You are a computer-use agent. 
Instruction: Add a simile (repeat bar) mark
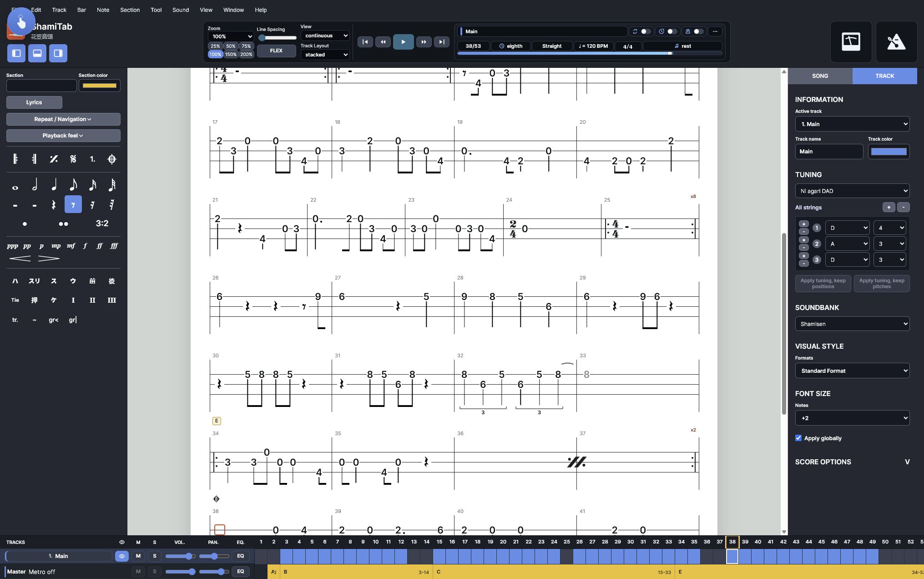(54, 159)
